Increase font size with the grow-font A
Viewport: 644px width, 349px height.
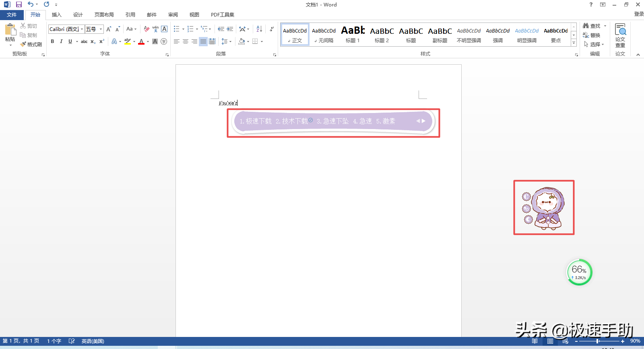109,29
